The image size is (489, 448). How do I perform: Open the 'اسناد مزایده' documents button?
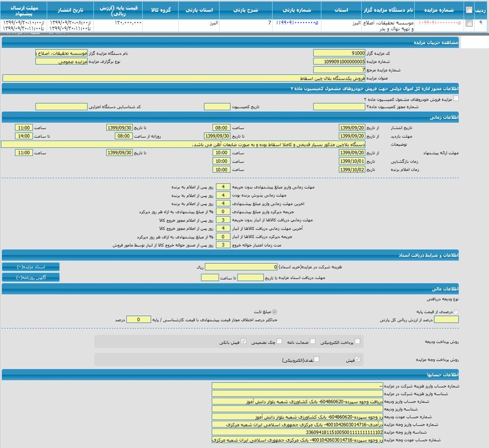31,266
